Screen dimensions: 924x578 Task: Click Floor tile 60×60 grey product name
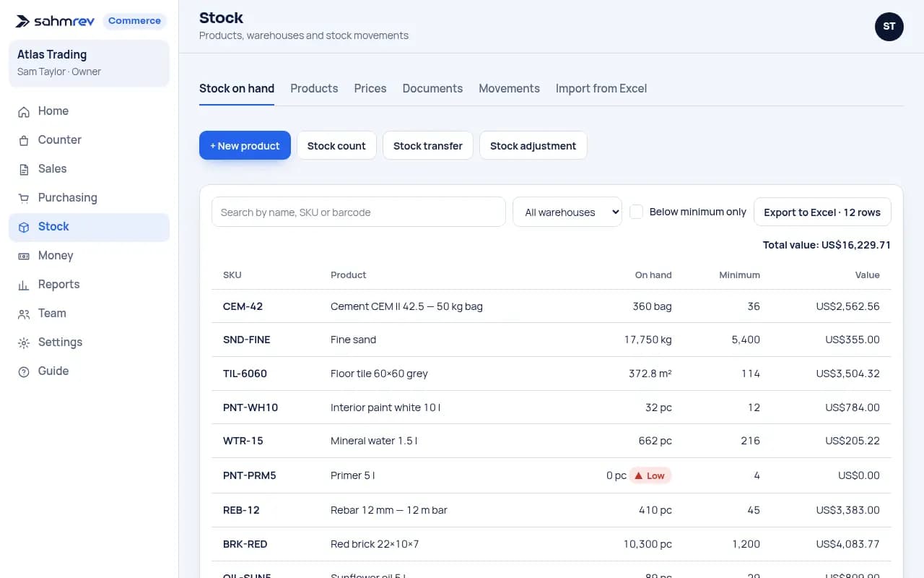point(379,374)
